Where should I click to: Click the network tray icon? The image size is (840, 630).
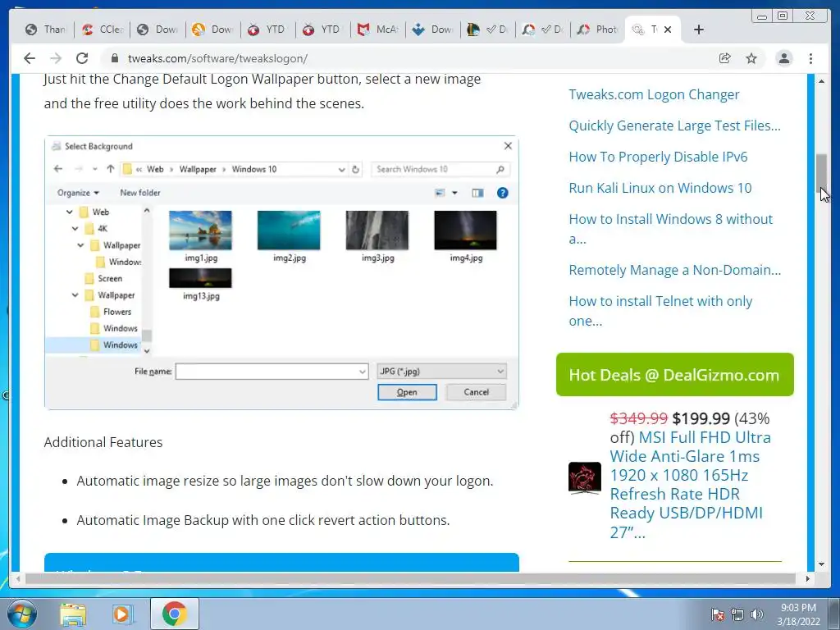[737, 614]
